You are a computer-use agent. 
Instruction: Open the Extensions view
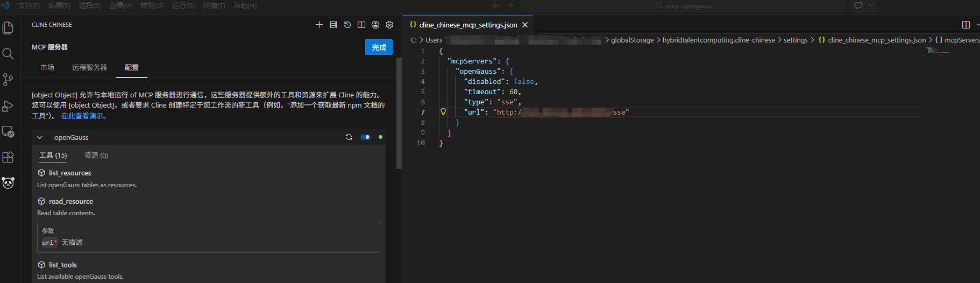[x=8, y=157]
